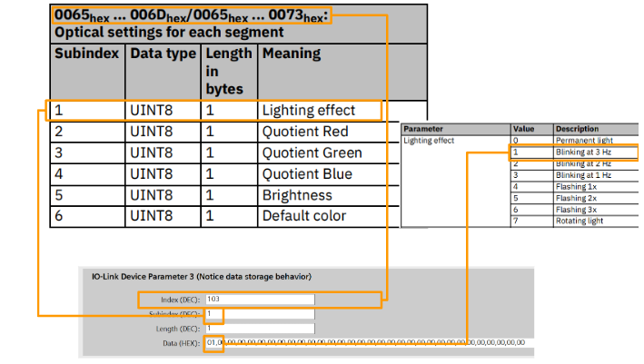Select the Quotient Red table cell
Screen dimensions: 644x364
(x=304, y=132)
